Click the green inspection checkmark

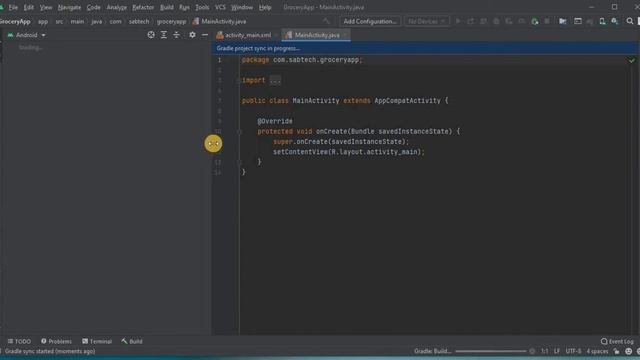(x=631, y=60)
